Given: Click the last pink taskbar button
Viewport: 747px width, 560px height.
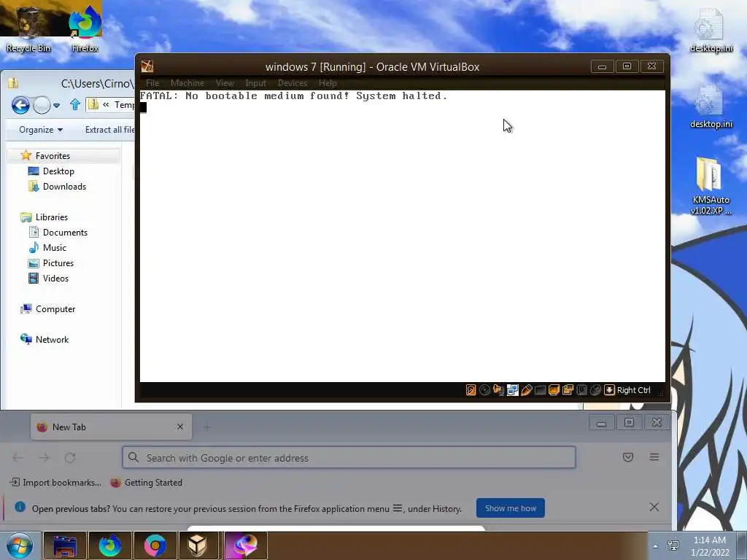Looking at the screenshot, I should click(x=245, y=545).
